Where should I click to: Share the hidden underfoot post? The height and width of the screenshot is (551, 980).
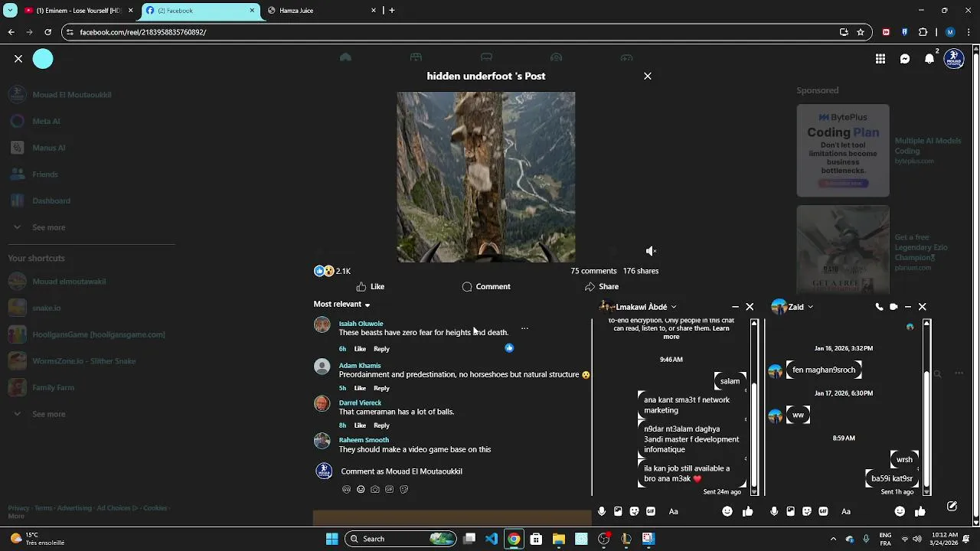point(602,286)
